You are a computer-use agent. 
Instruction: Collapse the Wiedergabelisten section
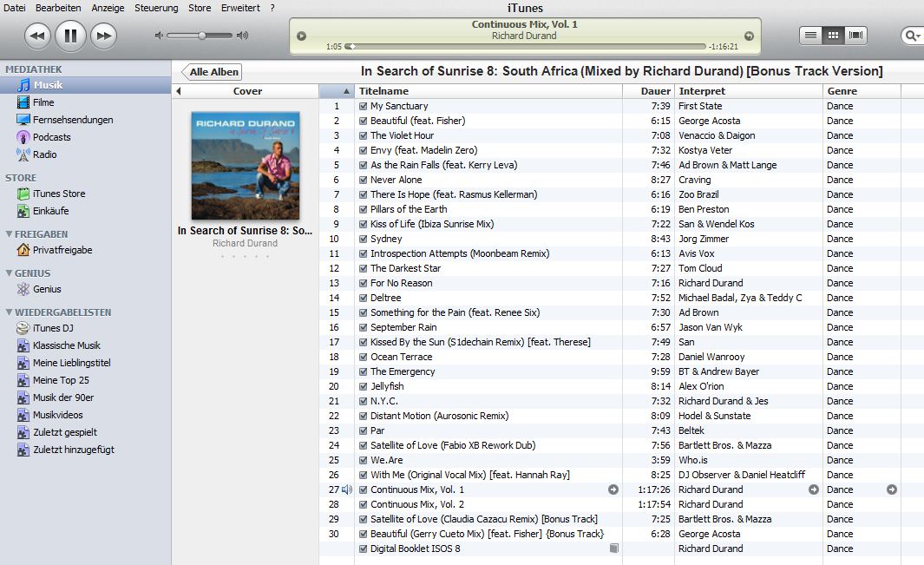pyautogui.click(x=9, y=312)
